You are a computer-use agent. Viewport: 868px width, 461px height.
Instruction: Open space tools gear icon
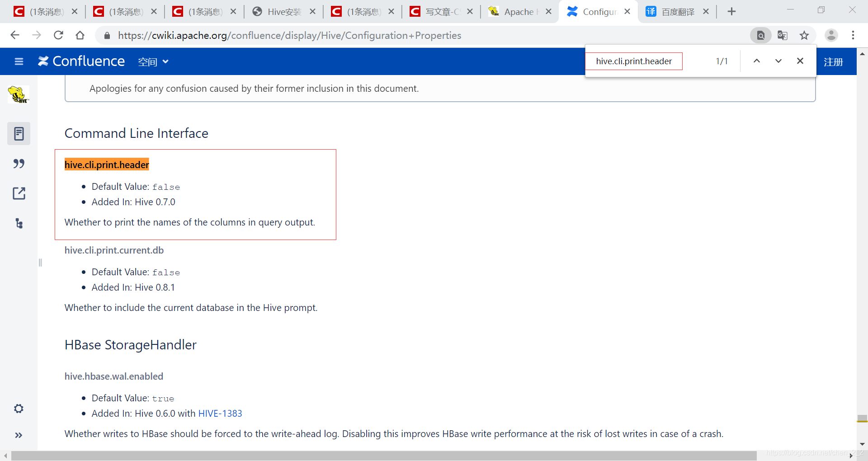pos(19,409)
